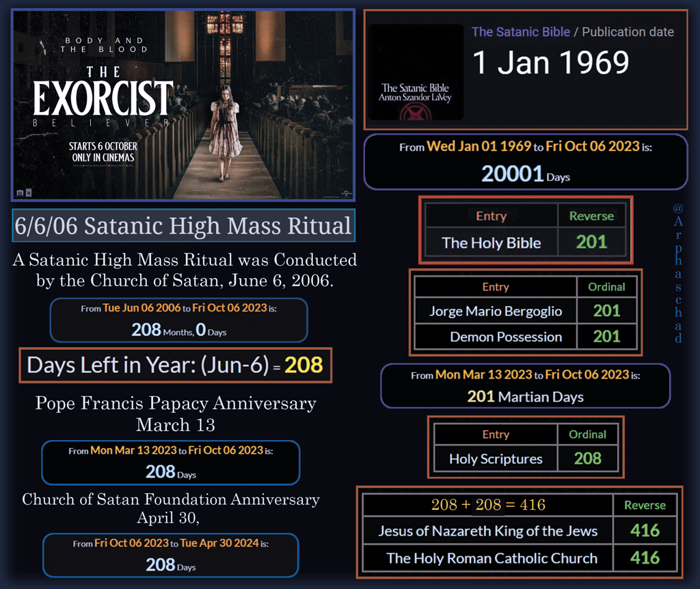Click 'Church of Satan Foundation Anniversary' heading
The height and width of the screenshot is (589, 700).
171,499
